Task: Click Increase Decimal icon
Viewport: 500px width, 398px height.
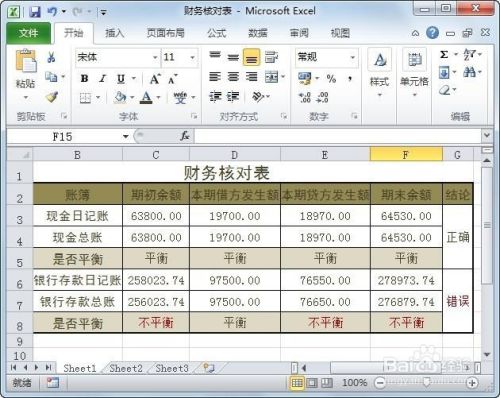Action: 305,97
